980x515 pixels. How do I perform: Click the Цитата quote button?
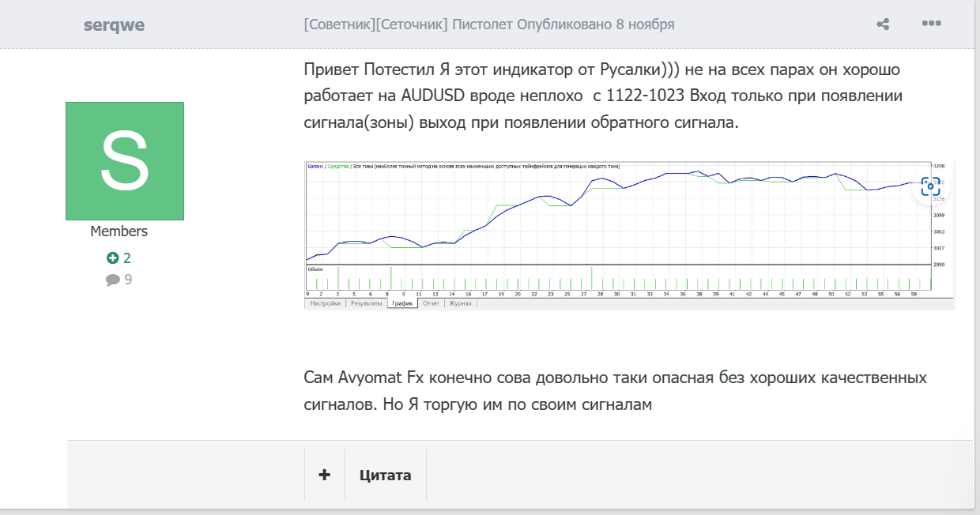[x=386, y=475]
